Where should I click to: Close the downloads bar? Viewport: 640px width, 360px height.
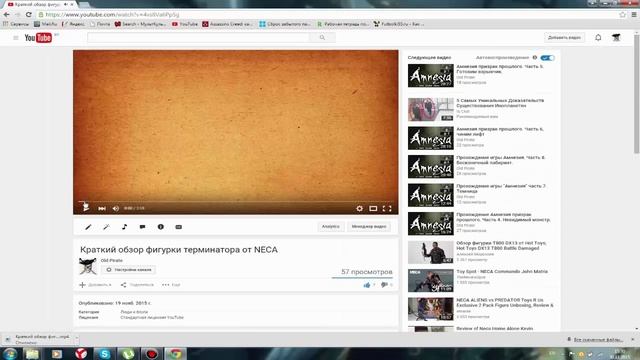pos(633,339)
